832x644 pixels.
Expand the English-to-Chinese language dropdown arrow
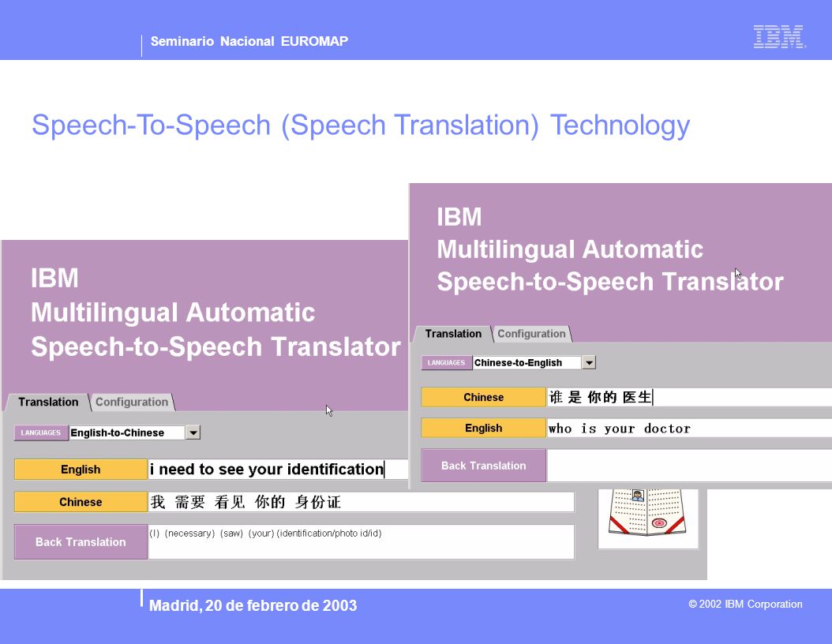tap(193, 432)
